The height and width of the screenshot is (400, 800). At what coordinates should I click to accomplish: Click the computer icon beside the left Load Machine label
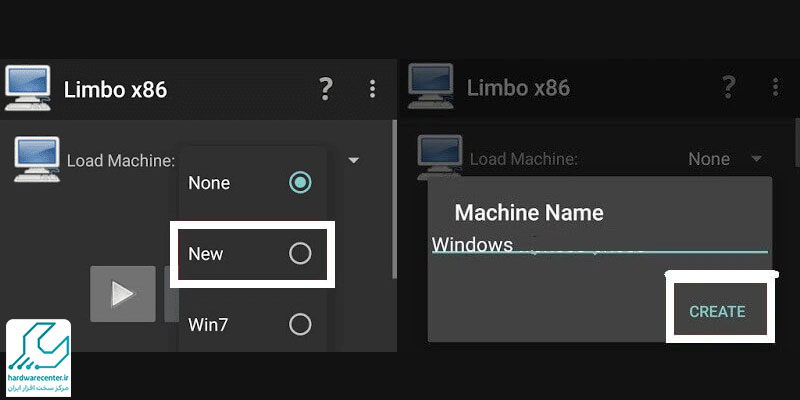pos(36,159)
